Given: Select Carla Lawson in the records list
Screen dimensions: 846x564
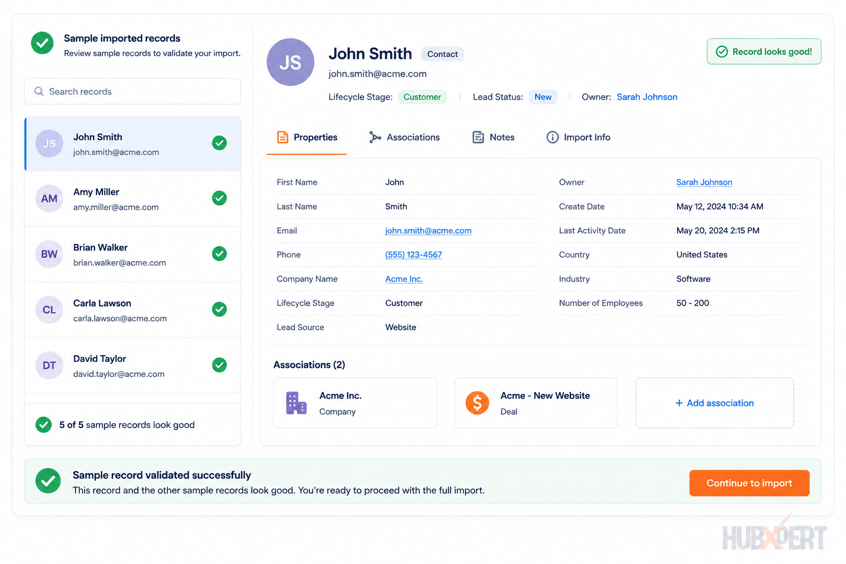Looking at the screenshot, I should (132, 310).
